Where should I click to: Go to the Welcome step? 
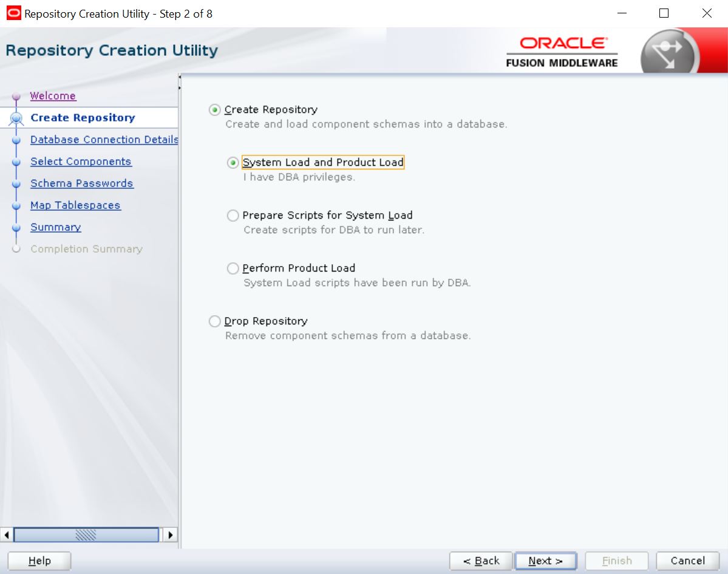53,96
